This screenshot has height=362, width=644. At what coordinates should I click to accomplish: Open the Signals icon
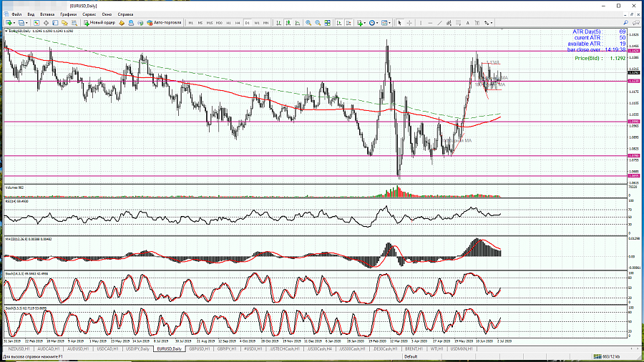coord(131,23)
